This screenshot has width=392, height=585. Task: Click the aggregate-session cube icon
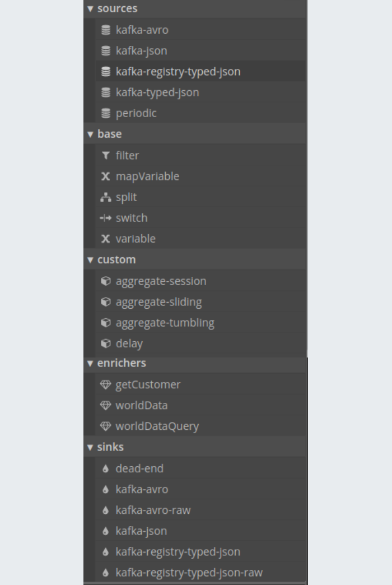coord(105,281)
